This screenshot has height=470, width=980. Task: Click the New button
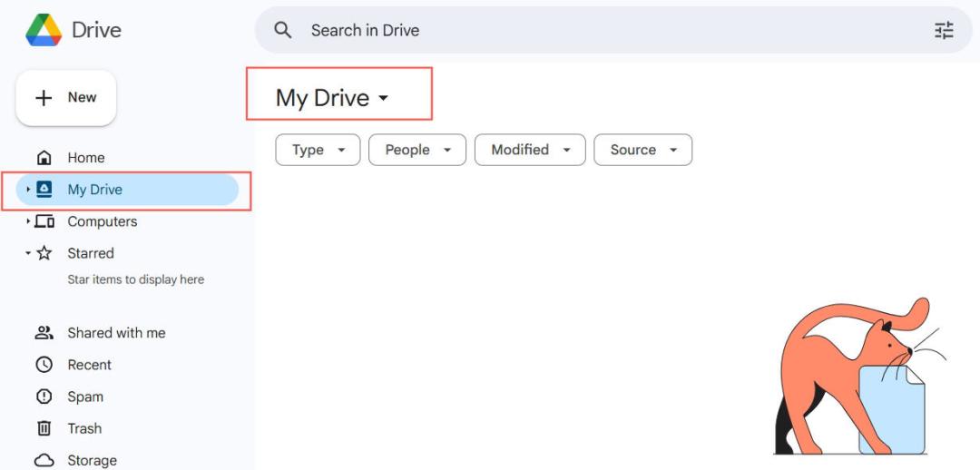[x=65, y=97]
